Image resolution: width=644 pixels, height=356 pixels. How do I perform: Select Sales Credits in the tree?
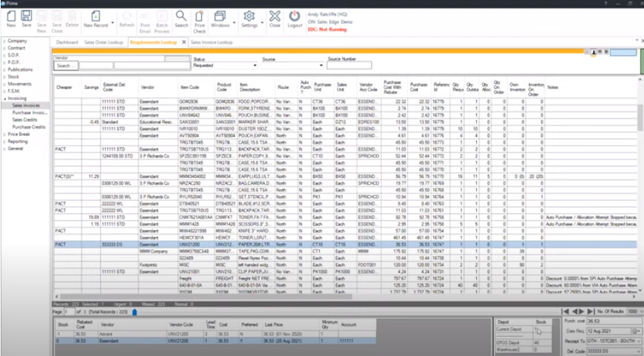[x=24, y=120]
